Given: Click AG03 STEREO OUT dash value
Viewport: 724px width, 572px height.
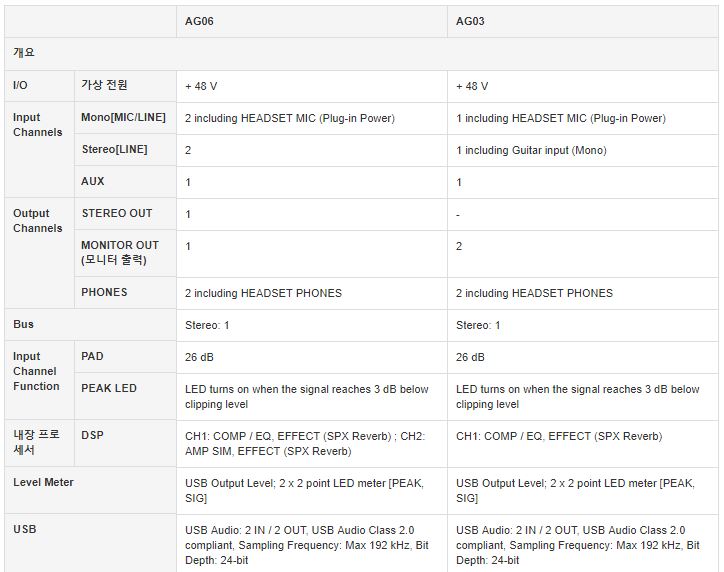Looking at the screenshot, I should coord(458,215).
